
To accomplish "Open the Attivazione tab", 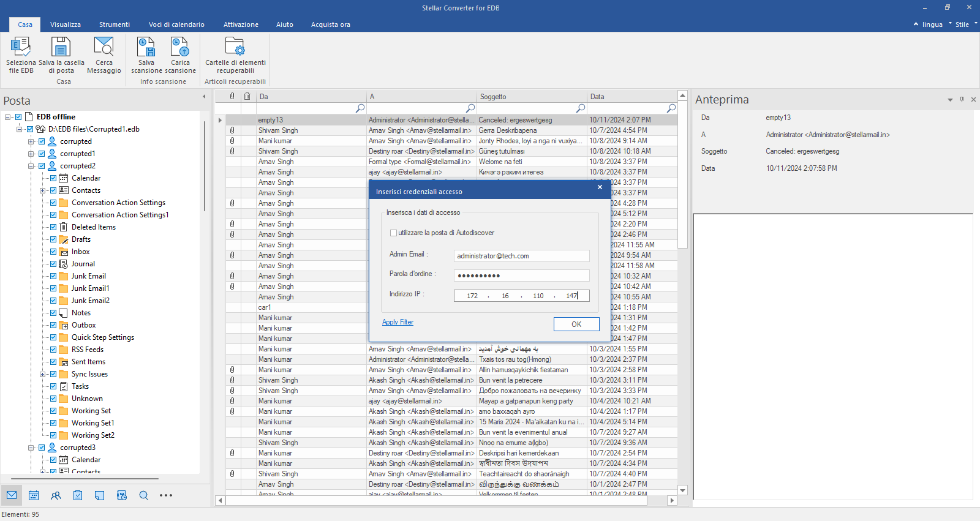I will pos(241,24).
